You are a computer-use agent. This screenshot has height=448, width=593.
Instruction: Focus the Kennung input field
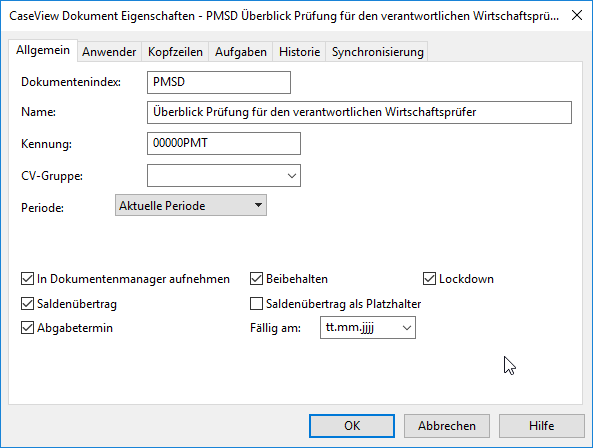pyautogui.click(x=224, y=143)
